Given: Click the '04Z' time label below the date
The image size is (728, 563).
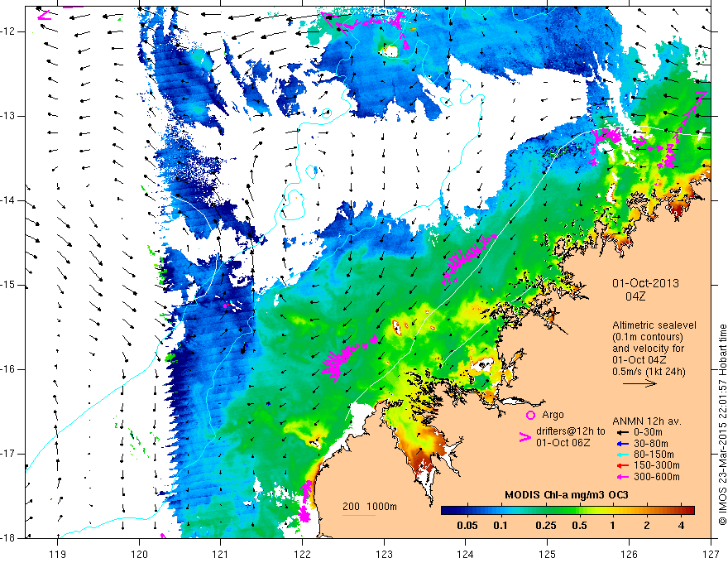Looking at the screenshot, I should 635,296.
